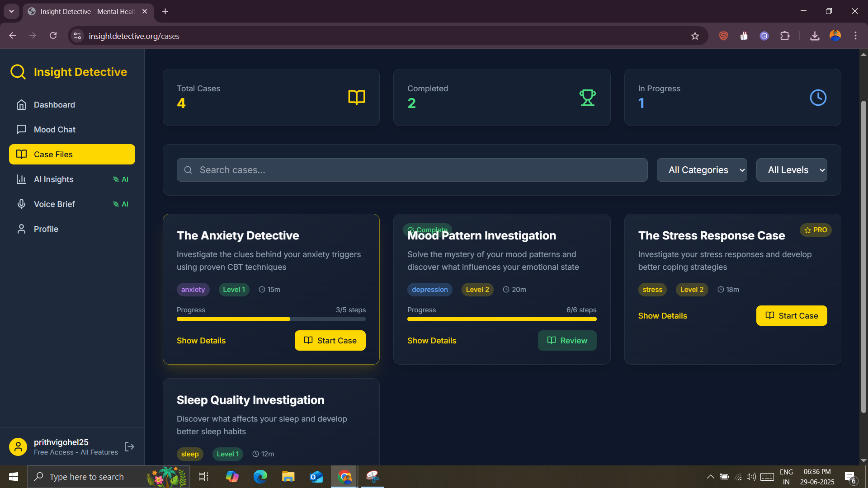Viewport: 868px width, 488px height.
Task: Click the logout icon next to prithvigohel25
Action: pos(129,447)
